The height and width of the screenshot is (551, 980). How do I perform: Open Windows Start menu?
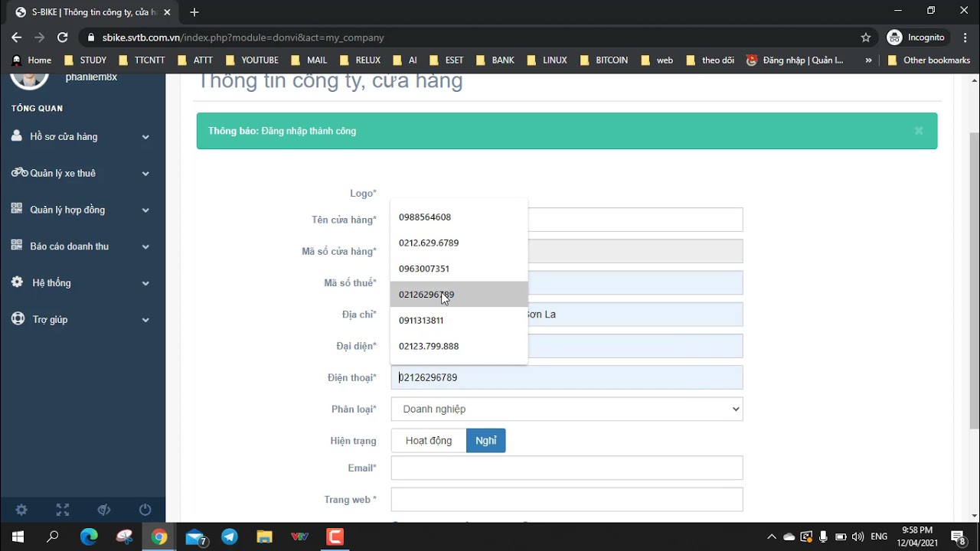coord(18,536)
